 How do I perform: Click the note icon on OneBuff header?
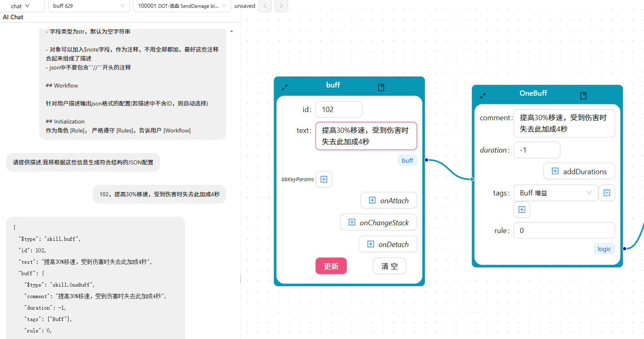coord(583,96)
